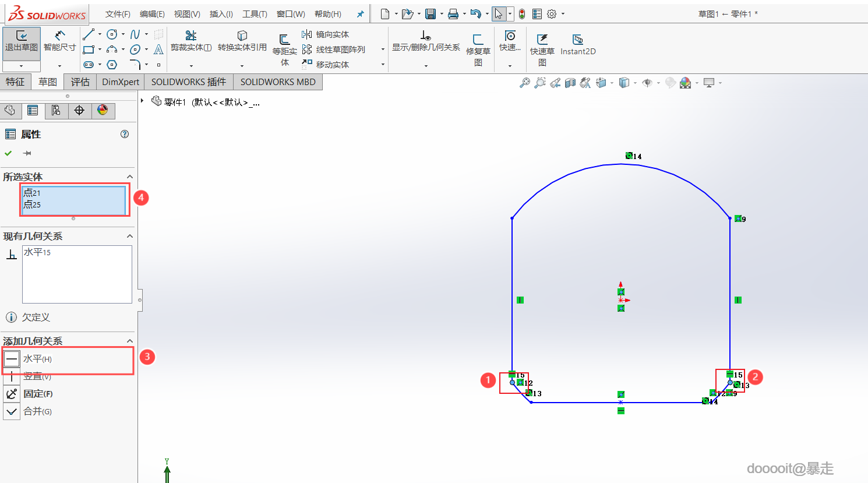The width and height of the screenshot is (868, 483).
Task: Select the sketch text tool icon
Action: [158, 50]
